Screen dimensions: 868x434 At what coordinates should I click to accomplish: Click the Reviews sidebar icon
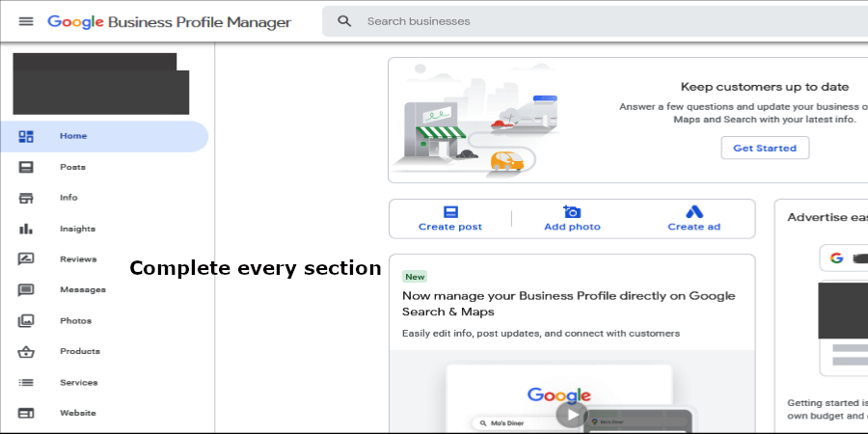point(26,259)
